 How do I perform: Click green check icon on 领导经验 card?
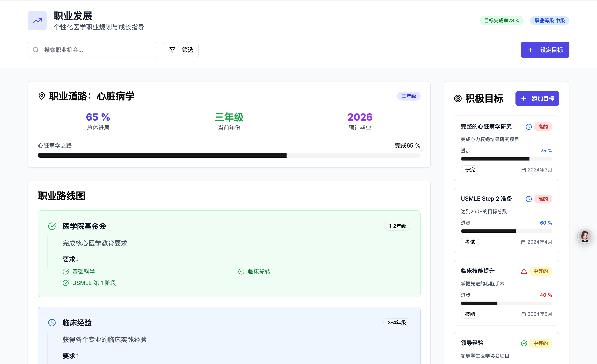click(x=524, y=343)
